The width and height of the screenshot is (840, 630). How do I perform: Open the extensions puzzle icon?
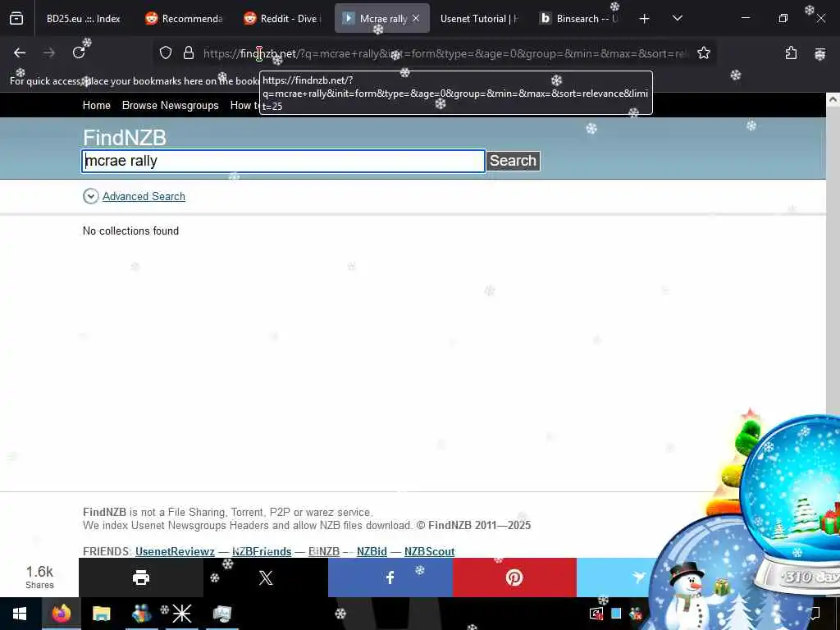tap(791, 52)
